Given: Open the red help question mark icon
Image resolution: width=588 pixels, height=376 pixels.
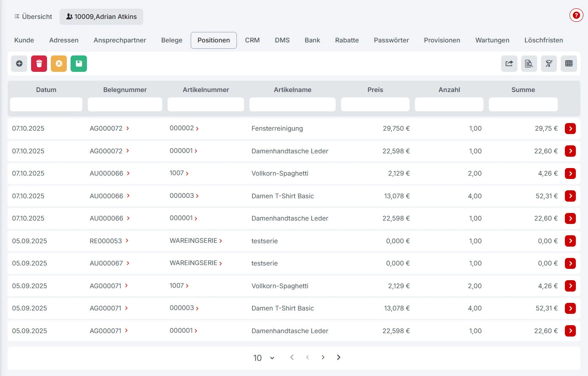Looking at the screenshot, I should click(x=576, y=16).
